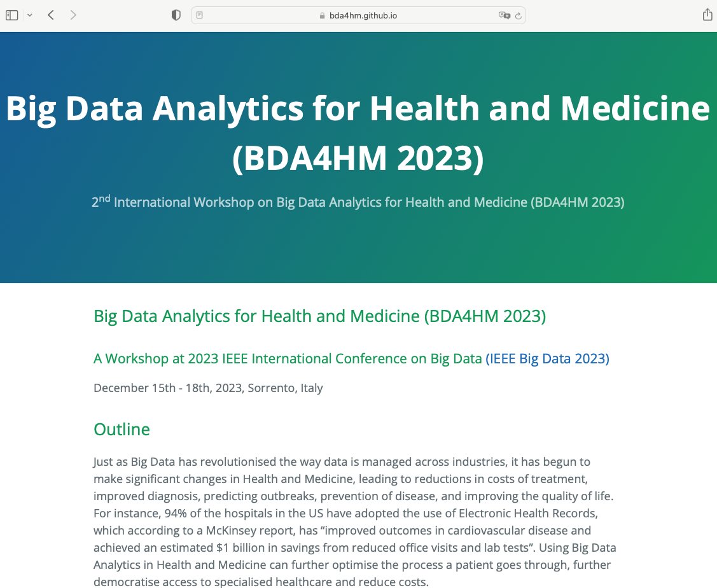Open the Privacy Report shield
Image resolution: width=717 pixels, height=588 pixels.
[176, 15]
